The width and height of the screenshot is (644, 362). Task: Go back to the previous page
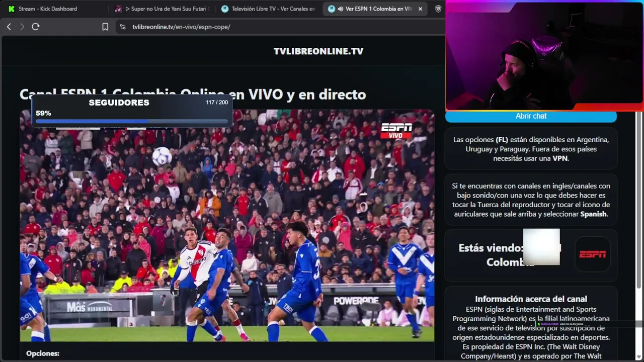coord(9,27)
